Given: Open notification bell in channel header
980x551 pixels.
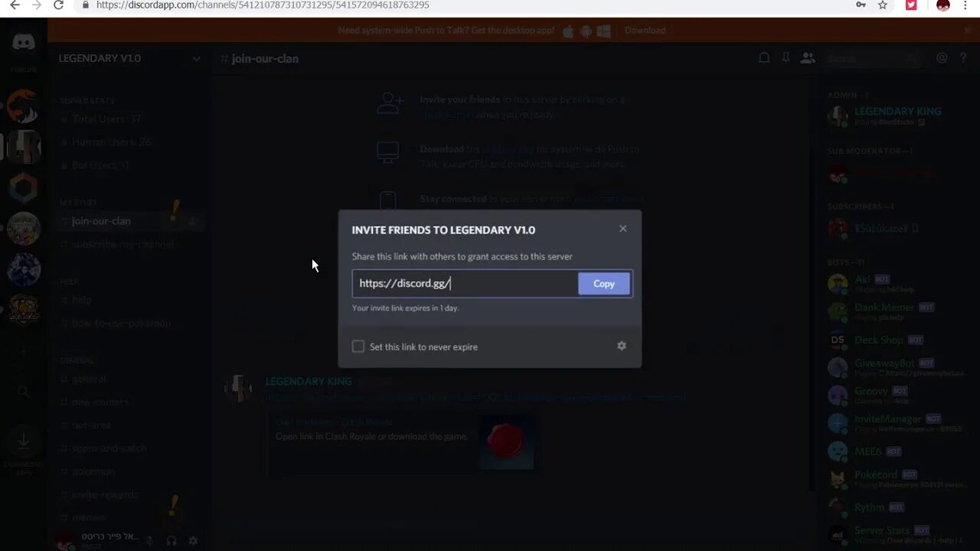Looking at the screenshot, I should pyautogui.click(x=764, y=58).
